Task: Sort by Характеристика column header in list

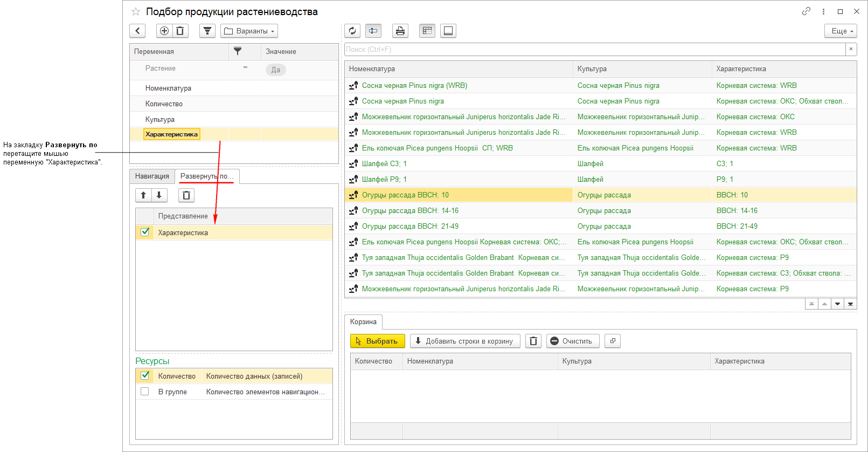Action: tap(784, 69)
